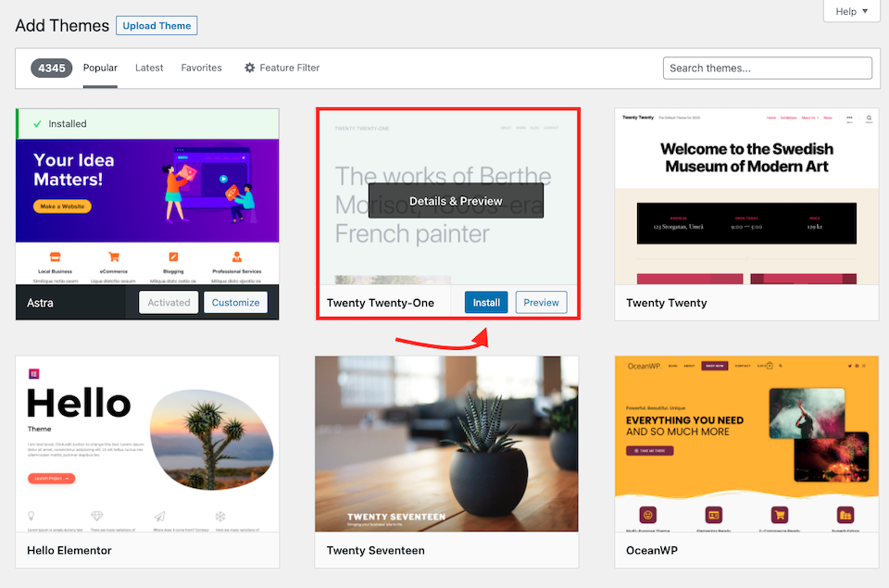Screen dimensions: 889x588
Task: Open the Astra theme screenshot
Action: tap(147, 211)
